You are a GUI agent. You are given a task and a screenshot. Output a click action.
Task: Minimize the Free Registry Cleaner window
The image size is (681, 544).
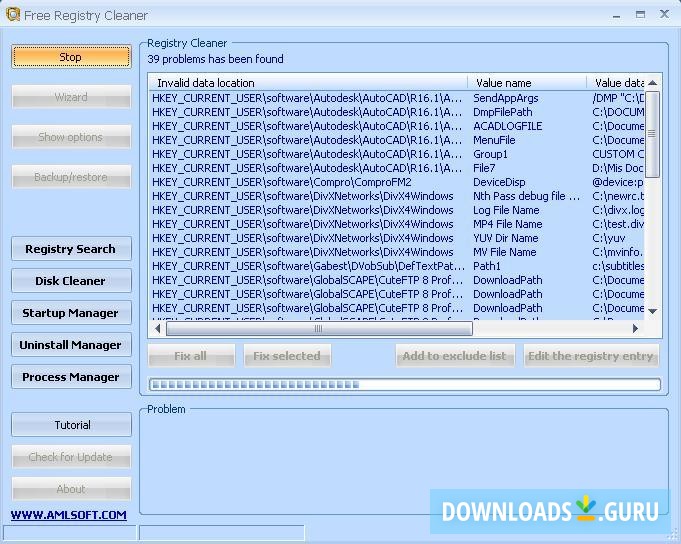(x=616, y=15)
